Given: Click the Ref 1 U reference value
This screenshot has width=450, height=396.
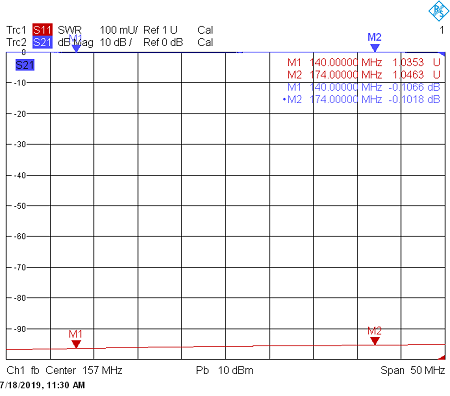Looking at the screenshot, I should [160, 30].
